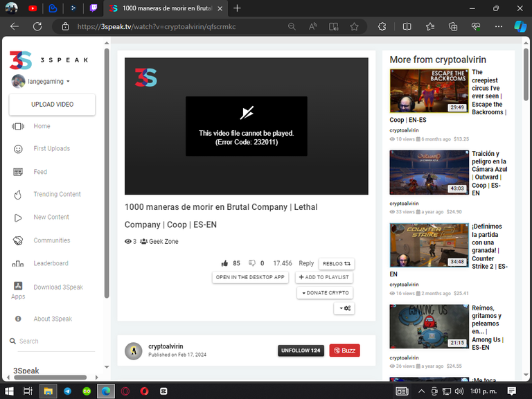Click the thumbs down dislike icon
The height and width of the screenshot is (399, 532).
tap(251, 263)
